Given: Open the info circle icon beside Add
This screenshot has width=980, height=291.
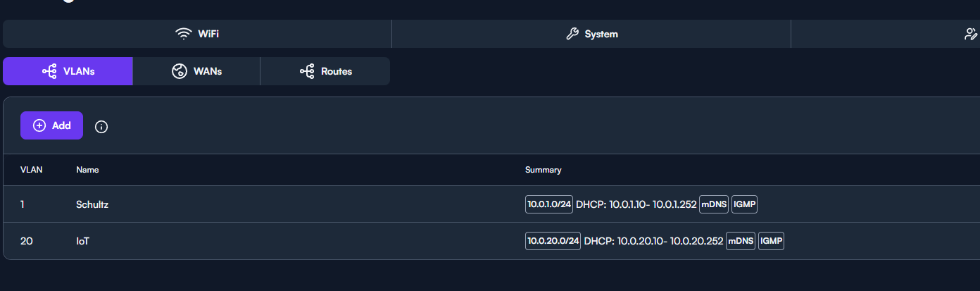Looking at the screenshot, I should pyautogui.click(x=101, y=127).
